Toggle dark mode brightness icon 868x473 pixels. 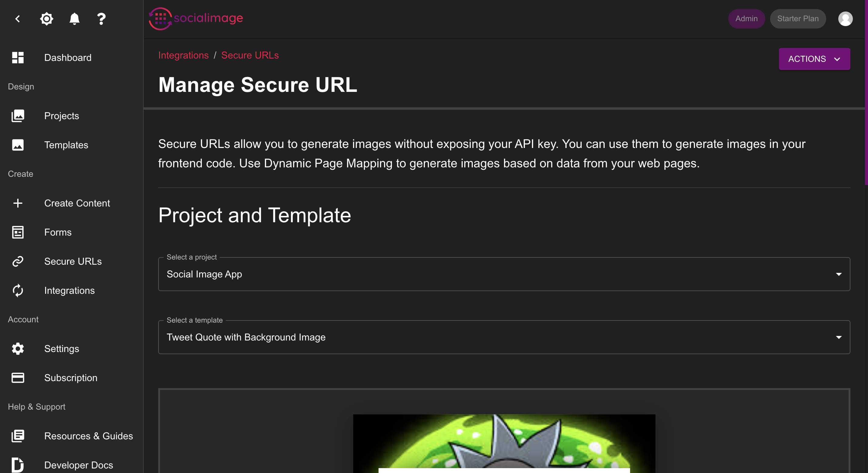(x=46, y=18)
